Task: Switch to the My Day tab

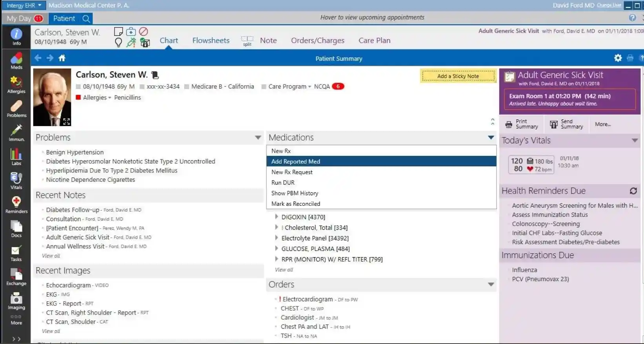Action: (x=25, y=18)
